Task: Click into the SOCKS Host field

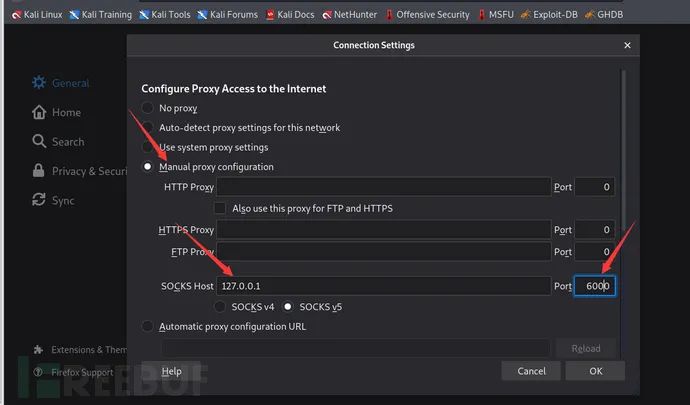Action: 383,286
